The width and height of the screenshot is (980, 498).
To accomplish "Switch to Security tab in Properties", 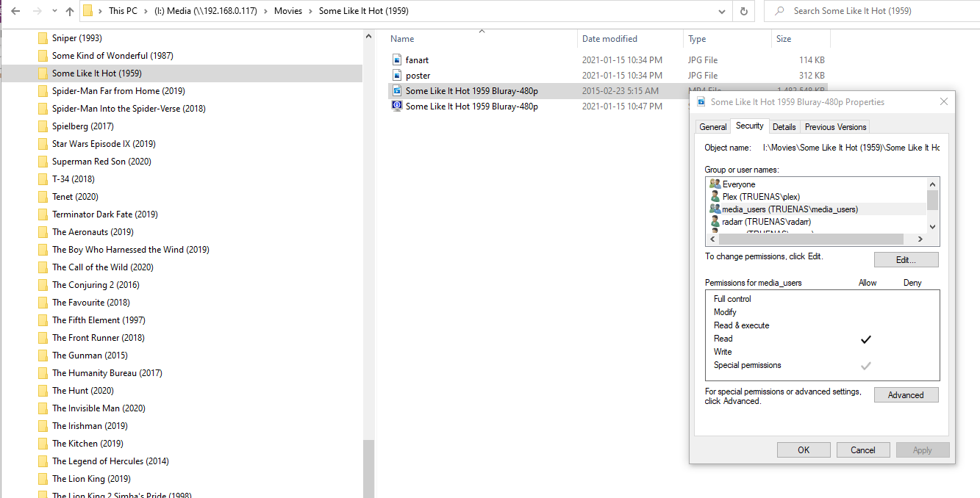I will click(x=749, y=126).
